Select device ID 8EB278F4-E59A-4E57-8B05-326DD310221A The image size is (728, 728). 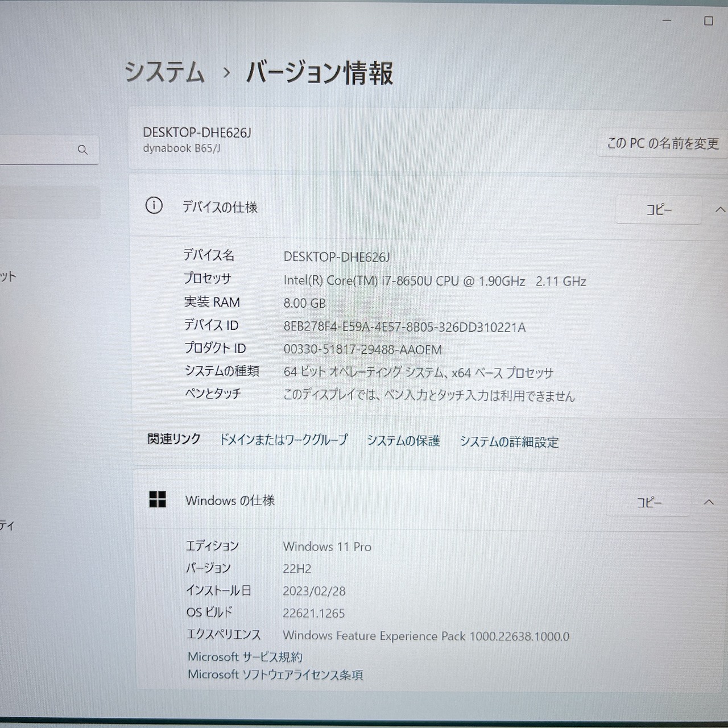[x=404, y=327]
